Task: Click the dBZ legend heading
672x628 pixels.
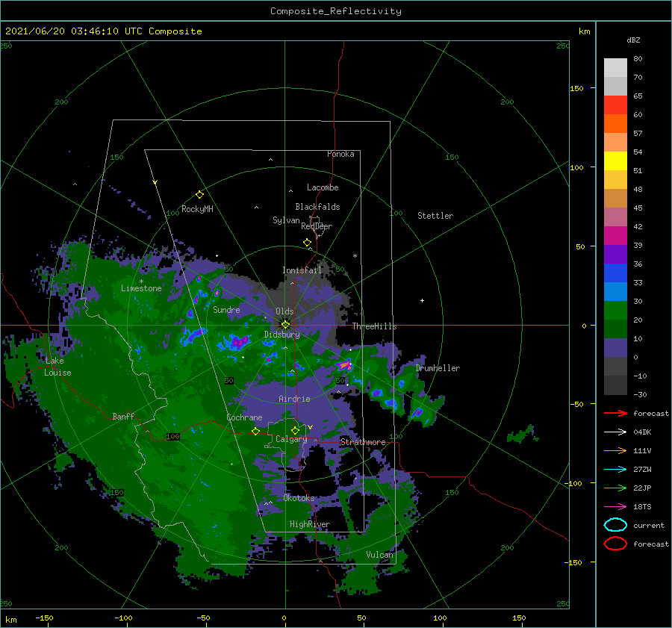Action: [x=633, y=40]
